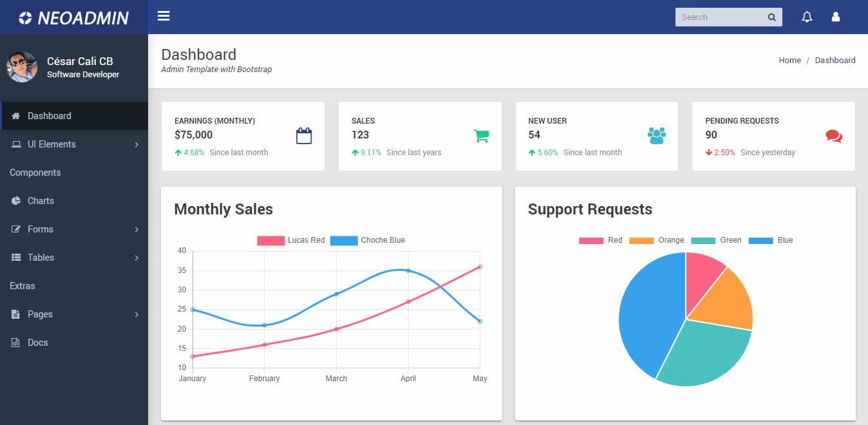
Task: Click the Home breadcrumb link
Action: 789,60
